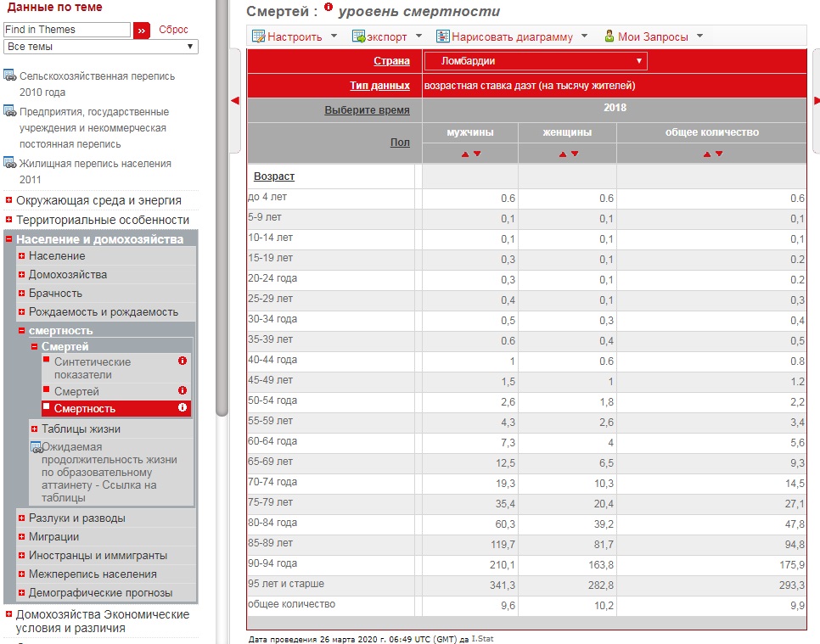Click the Пол header link

[400, 143]
